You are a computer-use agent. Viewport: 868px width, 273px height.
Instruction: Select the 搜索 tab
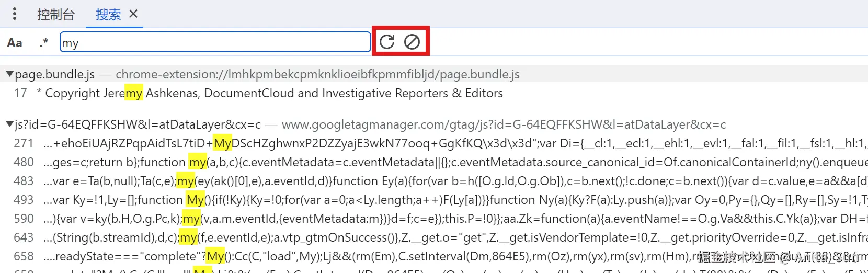[x=108, y=15]
